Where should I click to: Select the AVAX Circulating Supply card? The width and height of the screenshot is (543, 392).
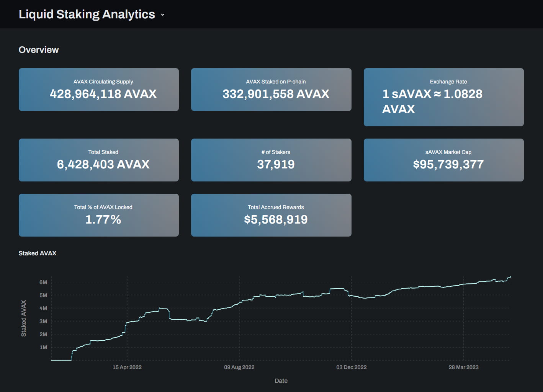[98, 89]
